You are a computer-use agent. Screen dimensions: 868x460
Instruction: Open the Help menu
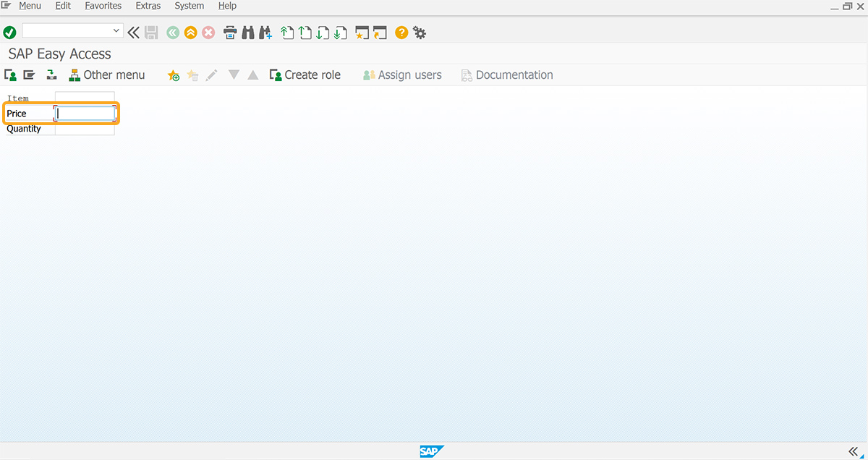point(227,6)
